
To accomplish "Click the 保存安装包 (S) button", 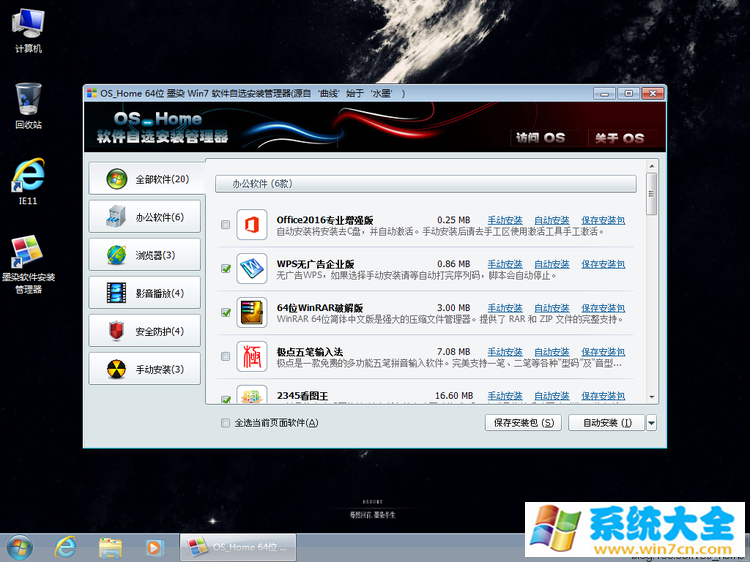I will coord(523,423).
